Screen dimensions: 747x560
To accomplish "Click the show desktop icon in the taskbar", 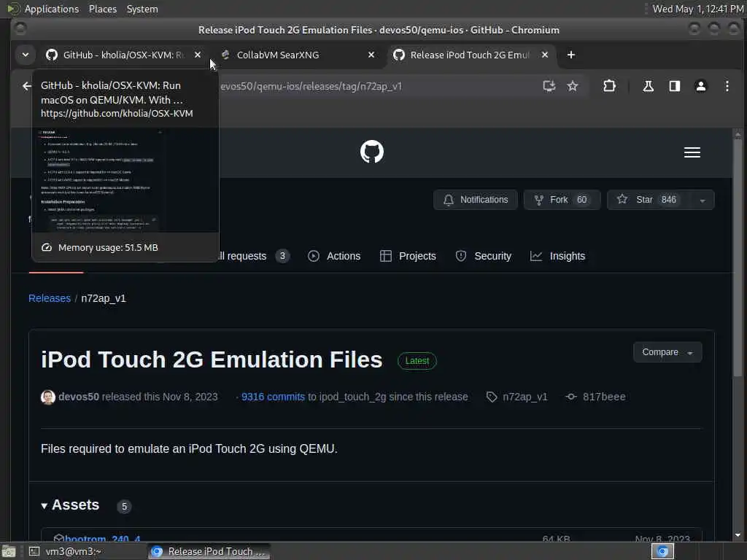I will tap(9, 551).
